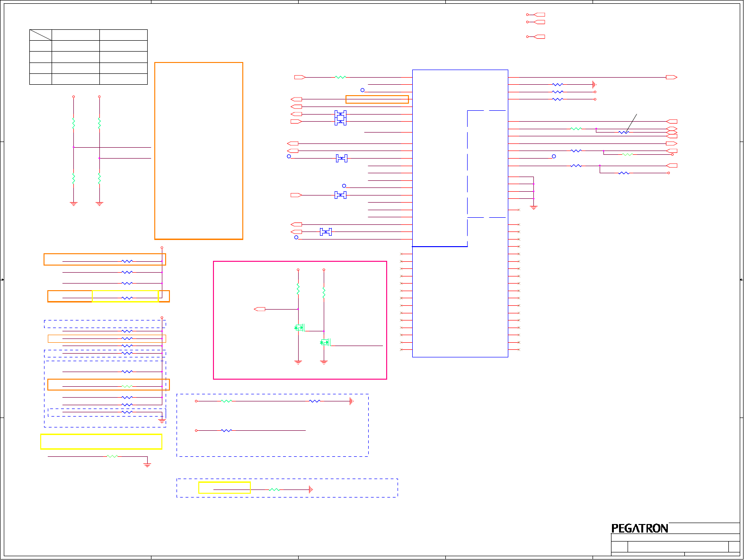Select the double stacked blue jumper symbol
Screen dimensions: 744x560
[x=340, y=118]
